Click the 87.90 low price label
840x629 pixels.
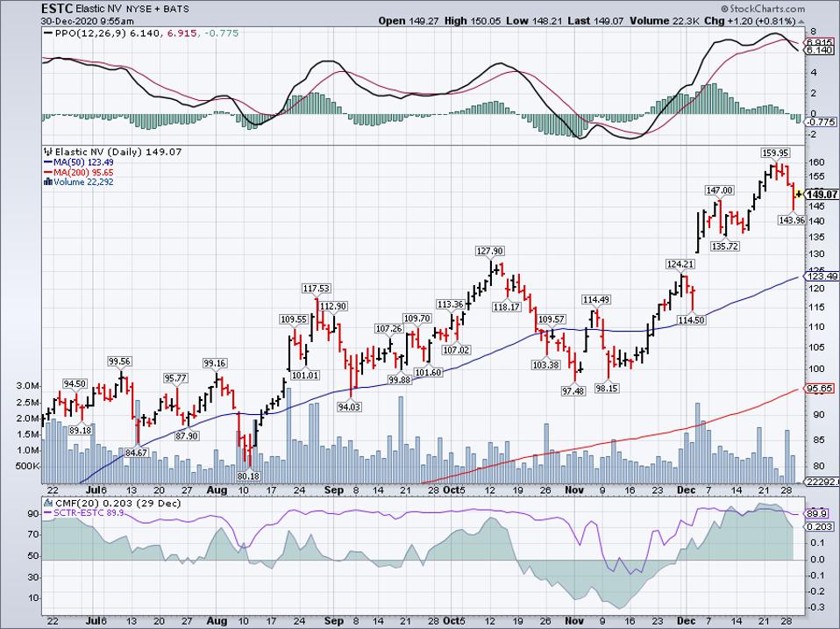click(x=187, y=436)
